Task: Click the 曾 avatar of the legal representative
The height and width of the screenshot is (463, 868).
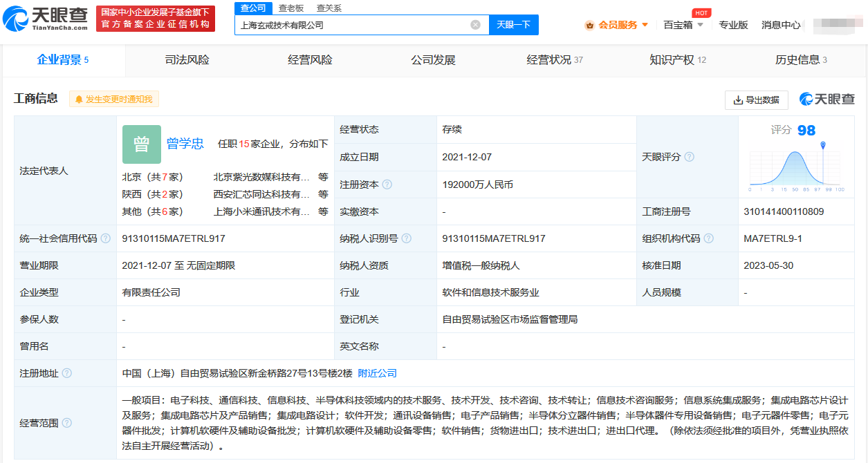Action: [141, 144]
